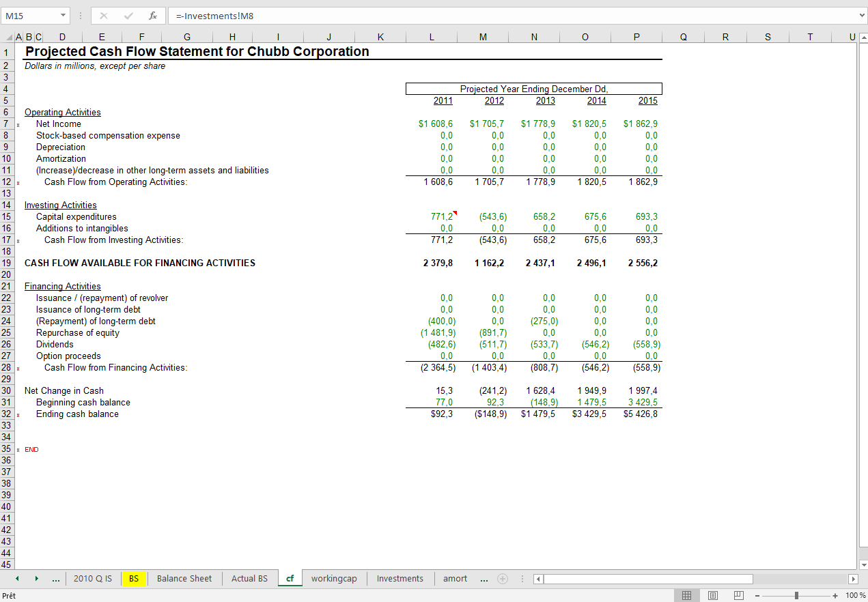Switch to the Actual BS tab
This screenshot has width=868, height=602.
[x=249, y=579]
